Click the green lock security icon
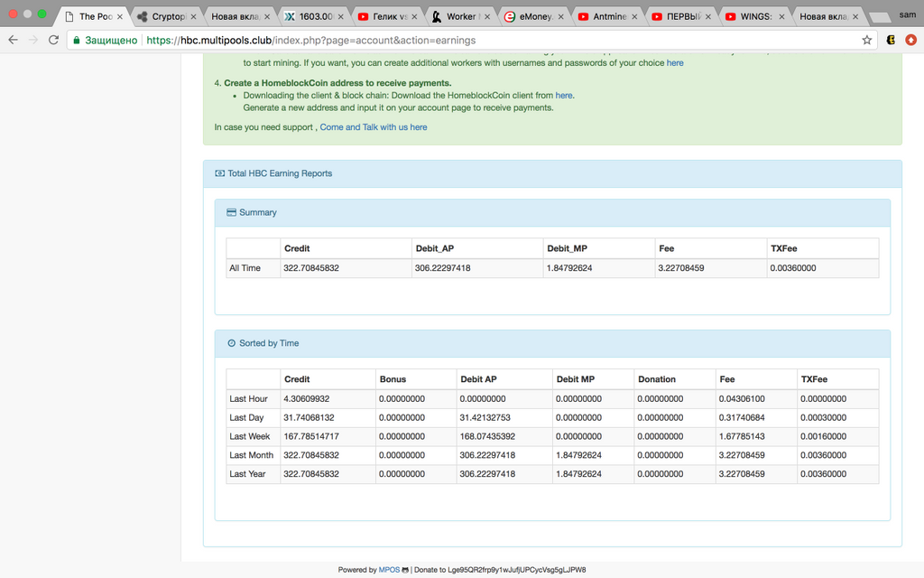The width and height of the screenshot is (924, 578). pyautogui.click(x=78, y=40)
